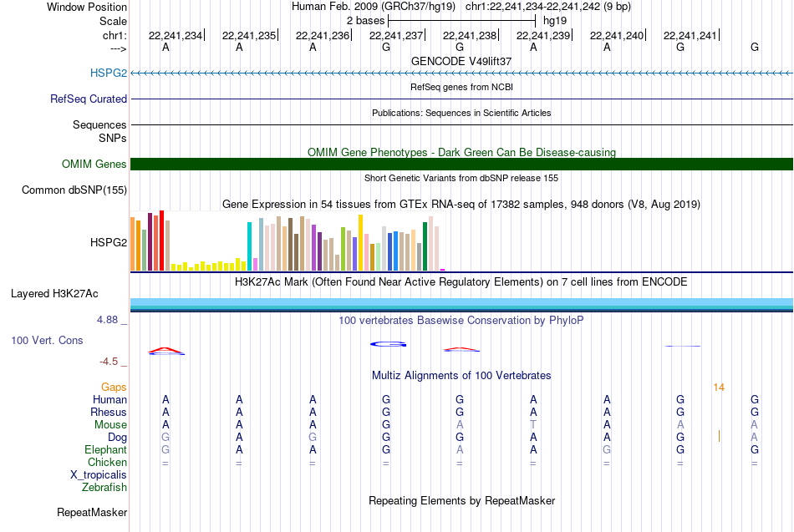Click Multiz Alignments of 100 Vertebrates title

[x=461, y=376]
